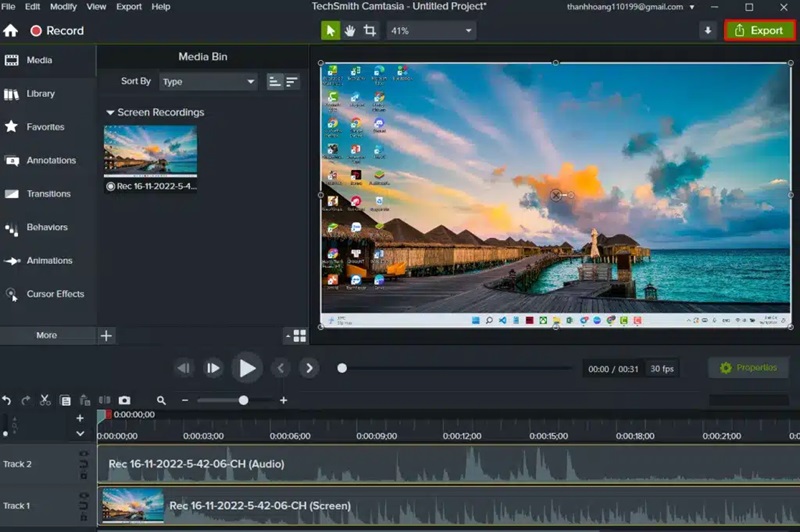This screenshot has height=532, width=800.
Task: Start a new recording with Record button
Action: tap(57, 31)
